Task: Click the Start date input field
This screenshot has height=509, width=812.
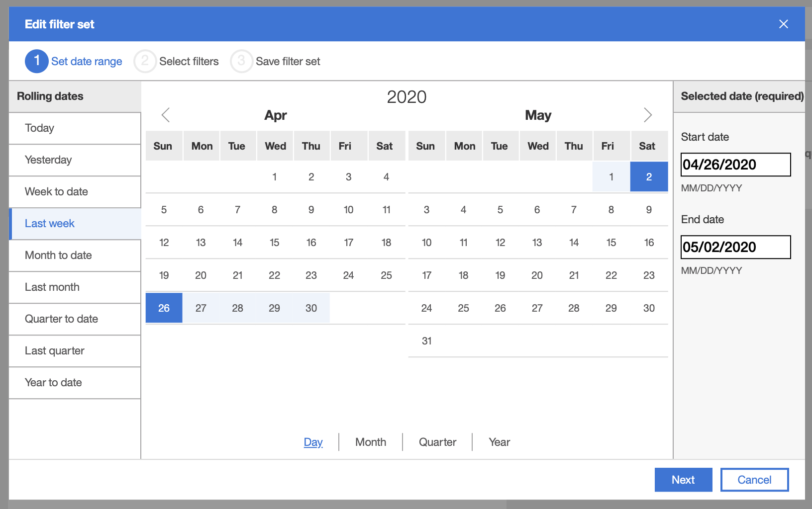Action: [735, 165]
